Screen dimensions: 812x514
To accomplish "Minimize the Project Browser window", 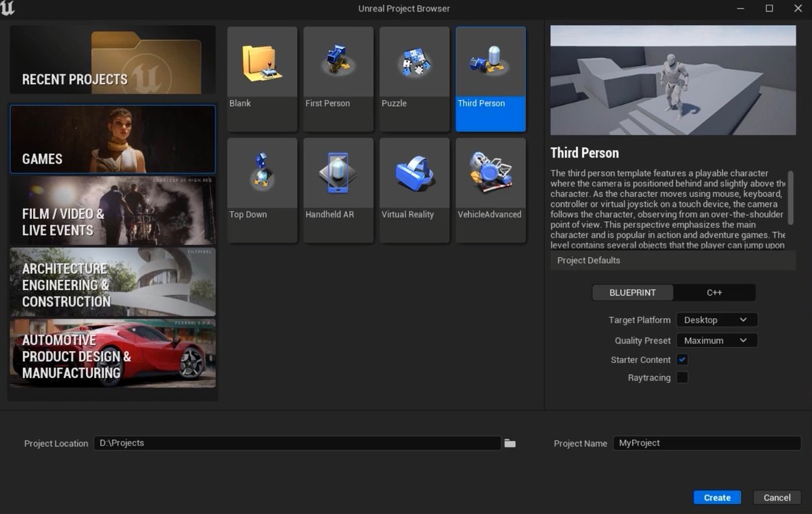I will coord(740,8).
